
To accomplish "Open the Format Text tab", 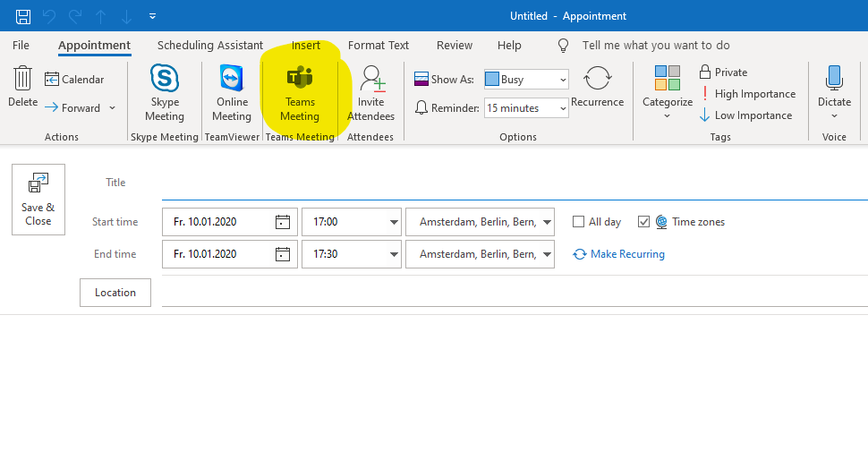I will (379, 46).
